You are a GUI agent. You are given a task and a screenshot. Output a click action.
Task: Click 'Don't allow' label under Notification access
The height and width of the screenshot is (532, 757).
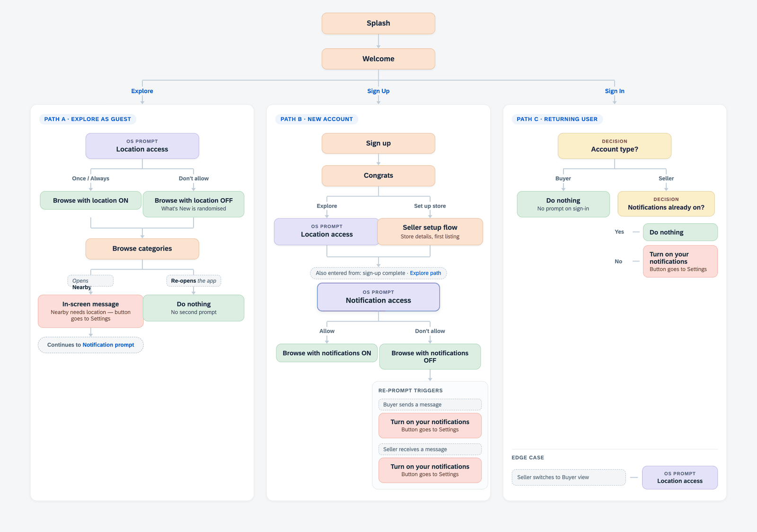pyautogui.click(x=430, y=331)
